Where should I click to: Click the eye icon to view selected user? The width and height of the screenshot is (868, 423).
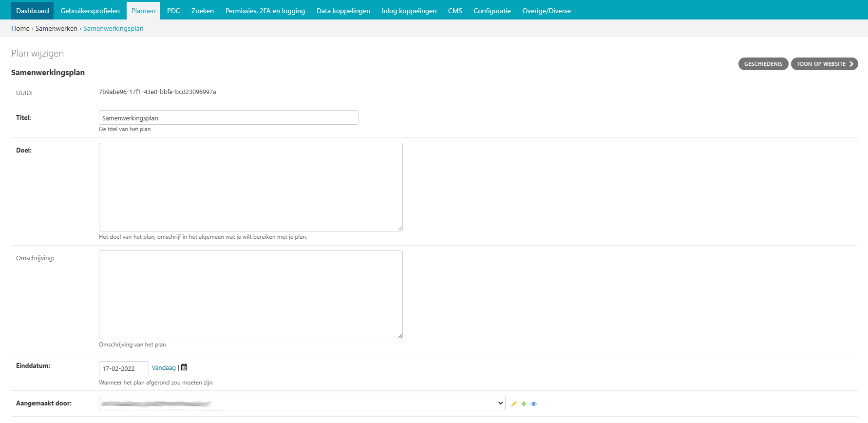tap(533, 404)
